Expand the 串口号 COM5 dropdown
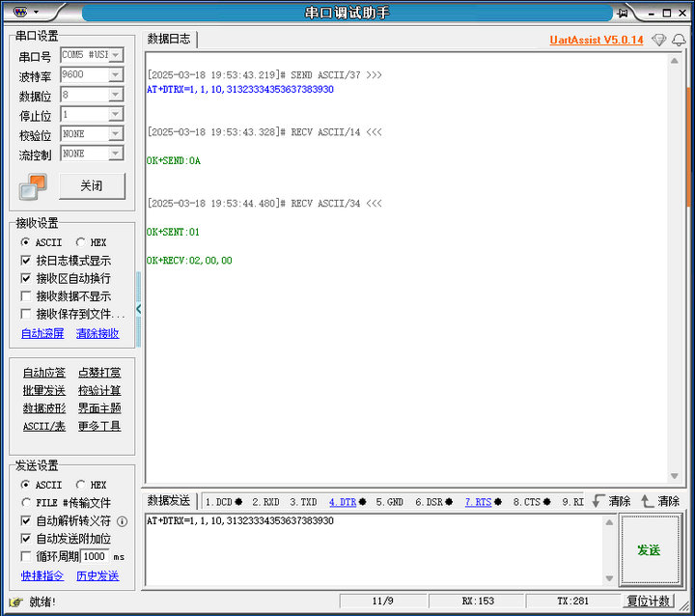The height and width of the screenshot is (616, 695). click(x=116, y=56)
